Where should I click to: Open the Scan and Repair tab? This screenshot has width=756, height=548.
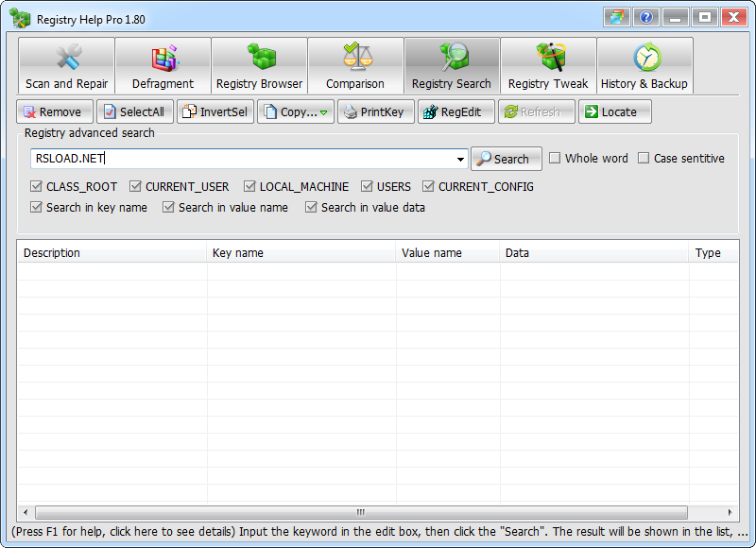click(66, 65)
